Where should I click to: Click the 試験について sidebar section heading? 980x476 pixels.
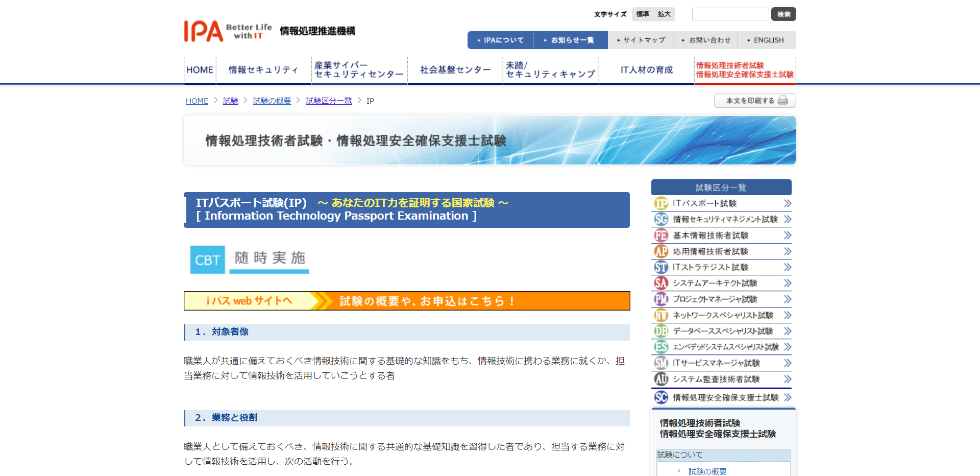724,455
